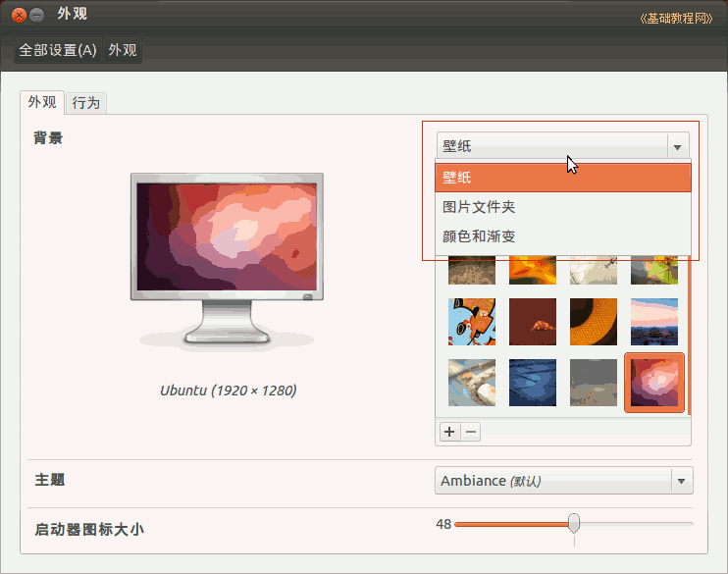The height and width of the screenshot is (574, 728).
Task: Click the plus button to add wallpaper
Action: coord(449,432)
